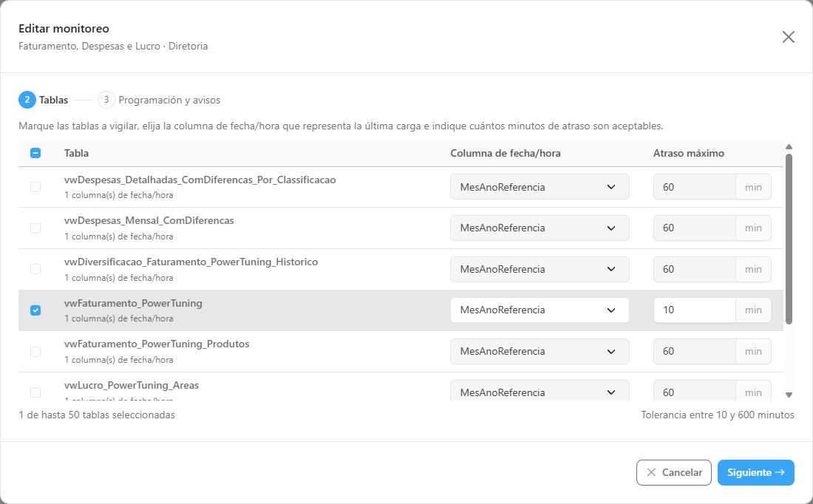813x504 pixels.
Task: Click the 'Tolerancia entre 10 y 600 minutos' text
Action: [718, 415]
